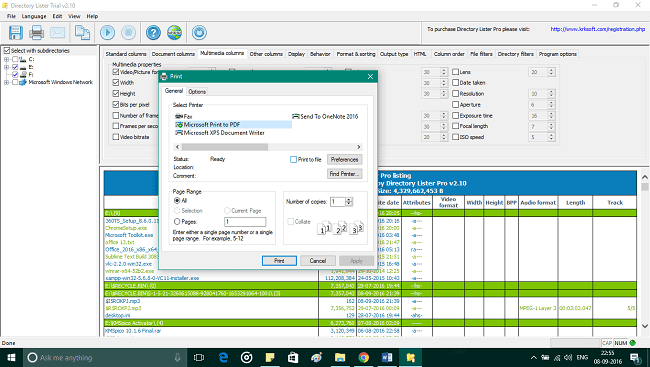Screen dimensions: 650x367
Task: Click the Save floppy disk toolbar icon
Action: click(15, 32)
